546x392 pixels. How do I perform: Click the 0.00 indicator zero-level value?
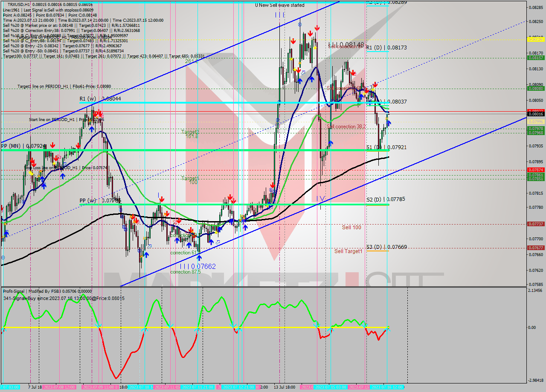(x=531, y=328)
